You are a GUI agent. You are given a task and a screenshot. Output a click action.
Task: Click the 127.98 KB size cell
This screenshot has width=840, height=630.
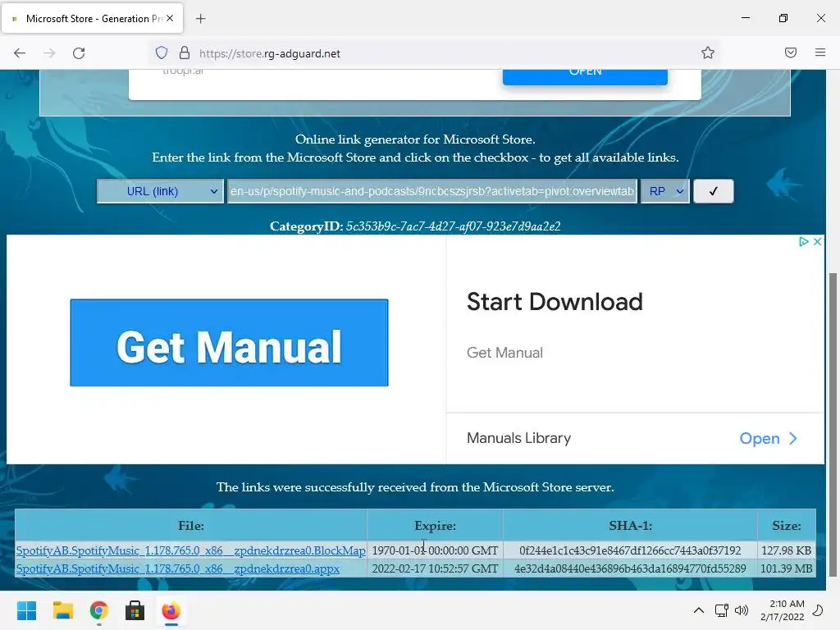pyautogui.click(x=787, y=550)
